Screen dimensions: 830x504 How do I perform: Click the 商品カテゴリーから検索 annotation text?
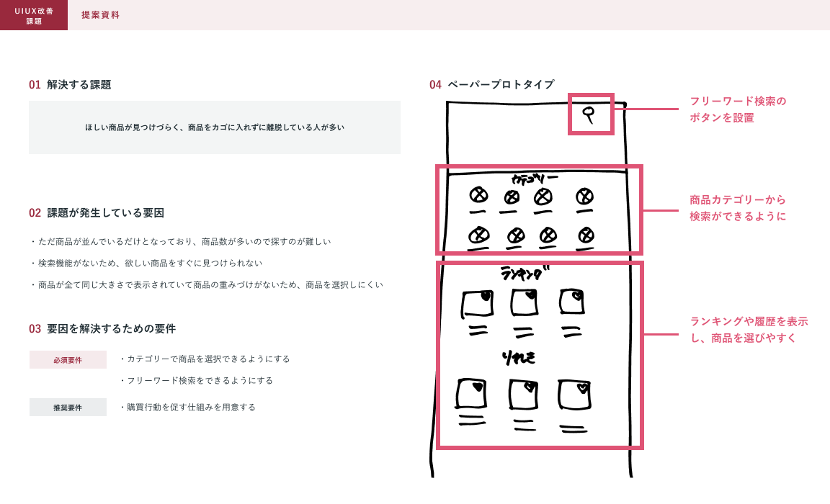(x=738, y=207)
